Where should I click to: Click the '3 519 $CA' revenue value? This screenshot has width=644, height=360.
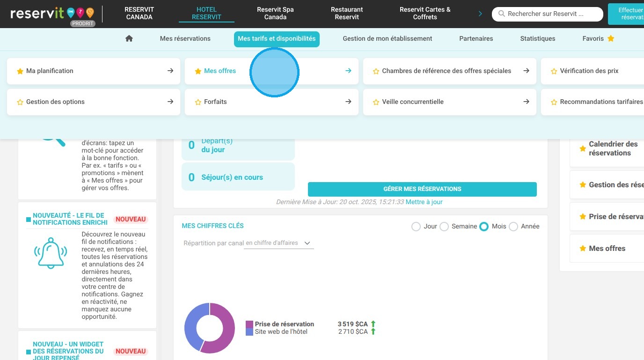353,324
